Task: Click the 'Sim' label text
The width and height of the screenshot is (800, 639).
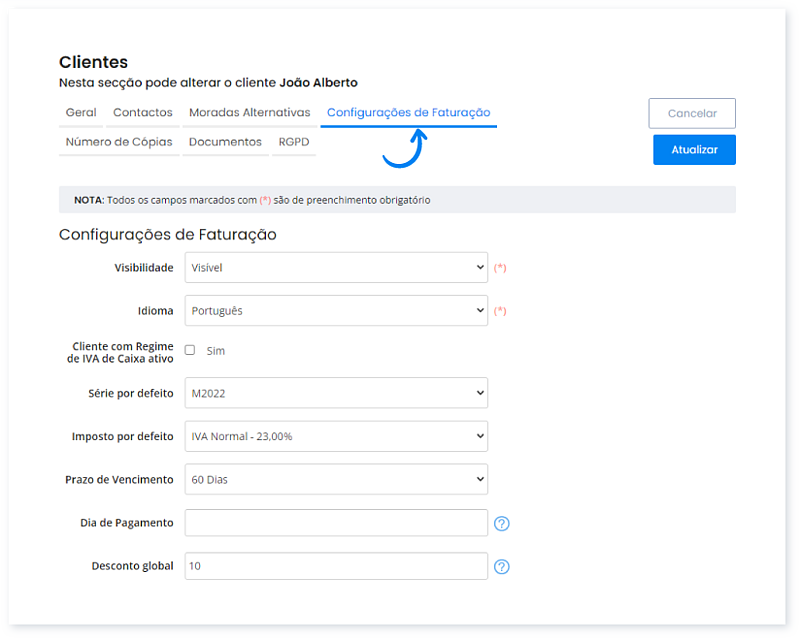Action: (215, 351)
